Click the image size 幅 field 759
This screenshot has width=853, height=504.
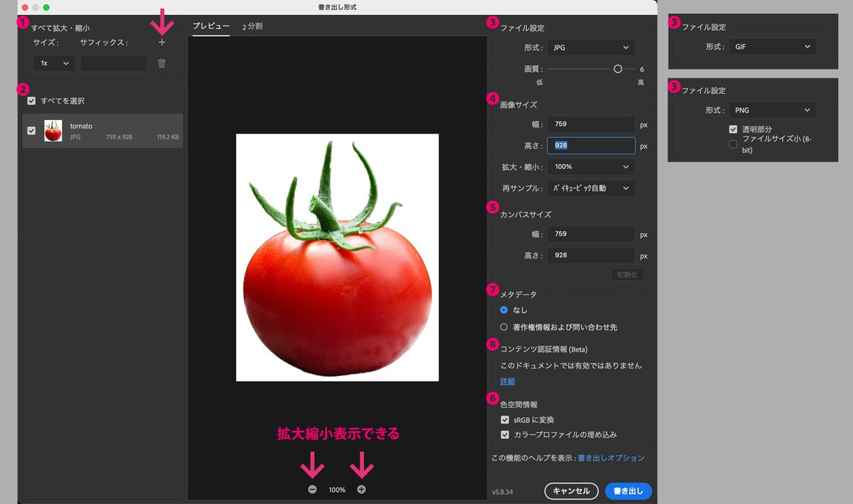click(x=591, y=124)
